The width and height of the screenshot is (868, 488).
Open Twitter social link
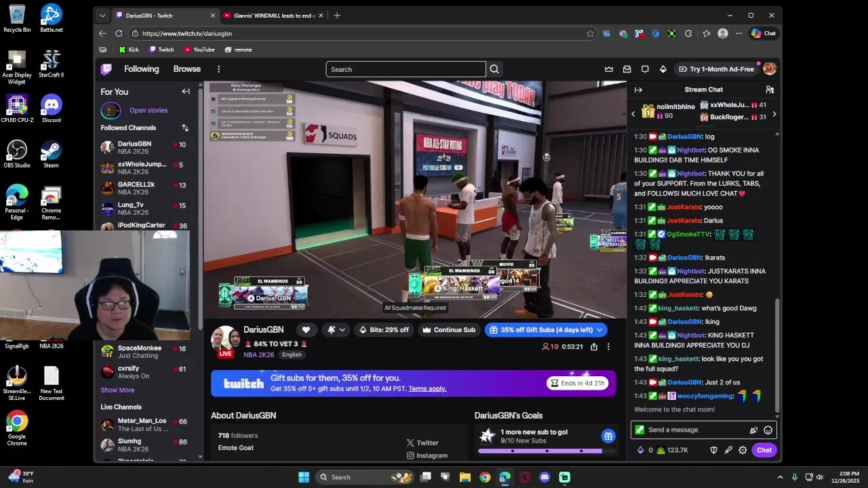pos(422,443)
